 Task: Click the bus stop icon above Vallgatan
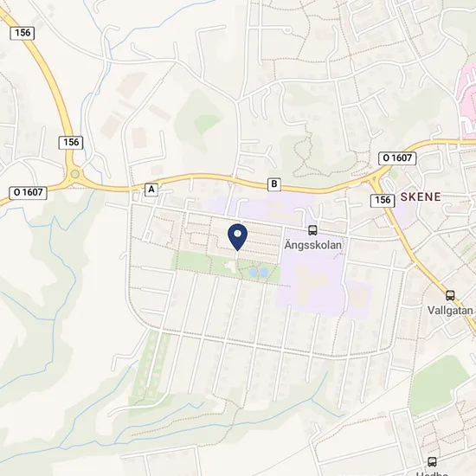pyautogui.click(x=450, y=295)
